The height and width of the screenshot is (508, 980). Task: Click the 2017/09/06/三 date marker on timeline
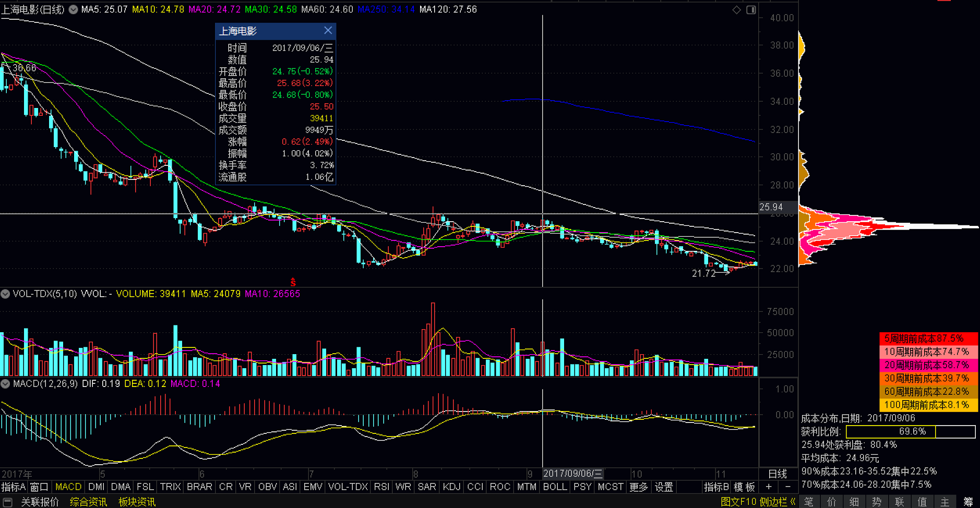(x=573, y=474)
